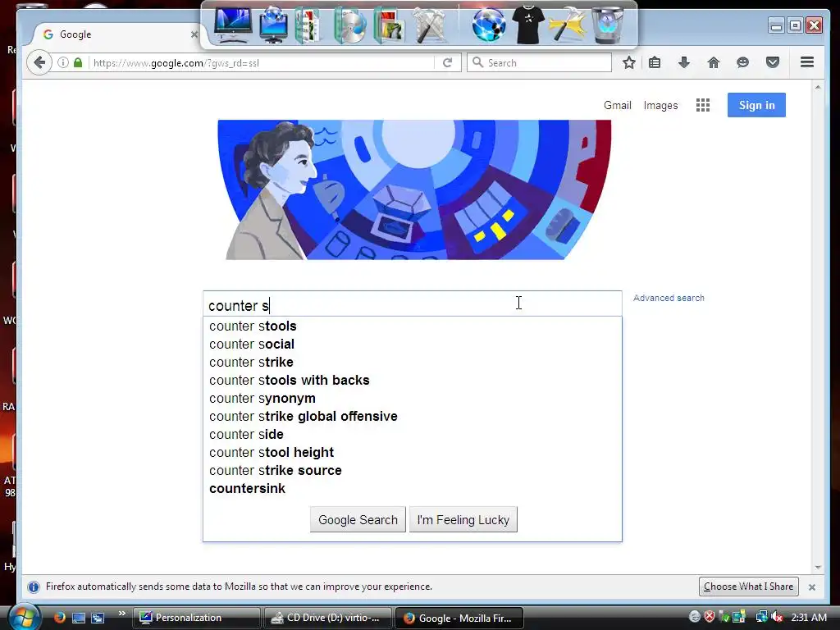The width and height of the screenshot is (840, 630).
Task: Choose suggestion 'counter social'
Action: (413, 344)
